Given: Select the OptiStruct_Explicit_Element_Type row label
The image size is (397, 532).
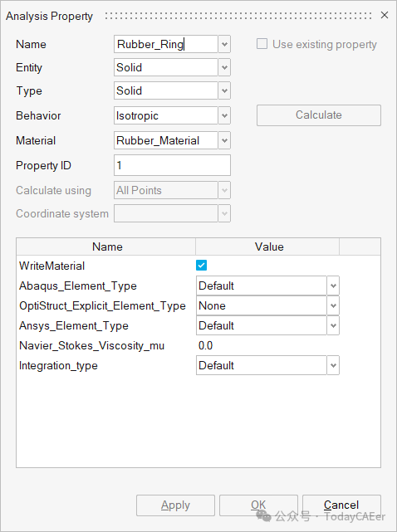Looking at the screenshot, I should coord(102,306).
